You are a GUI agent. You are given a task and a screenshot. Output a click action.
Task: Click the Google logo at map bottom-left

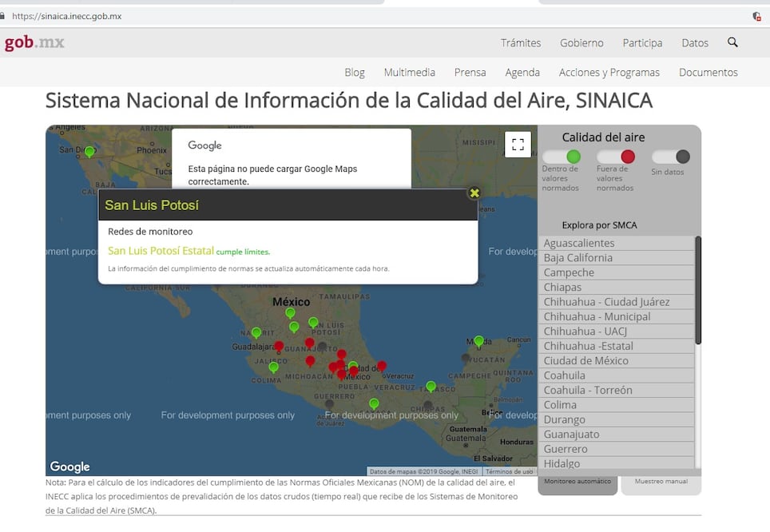[69, 466]
